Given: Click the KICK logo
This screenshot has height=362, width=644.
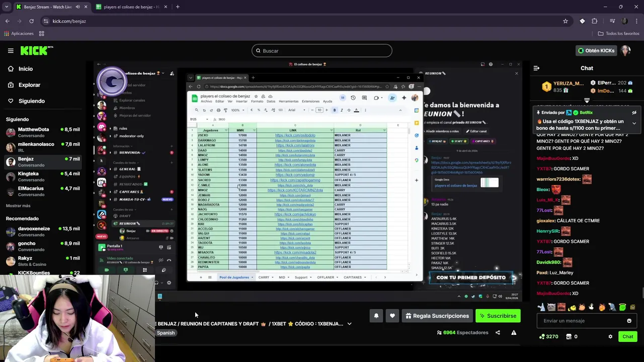Looking at the screenshot, I should [x=37, y=50].
